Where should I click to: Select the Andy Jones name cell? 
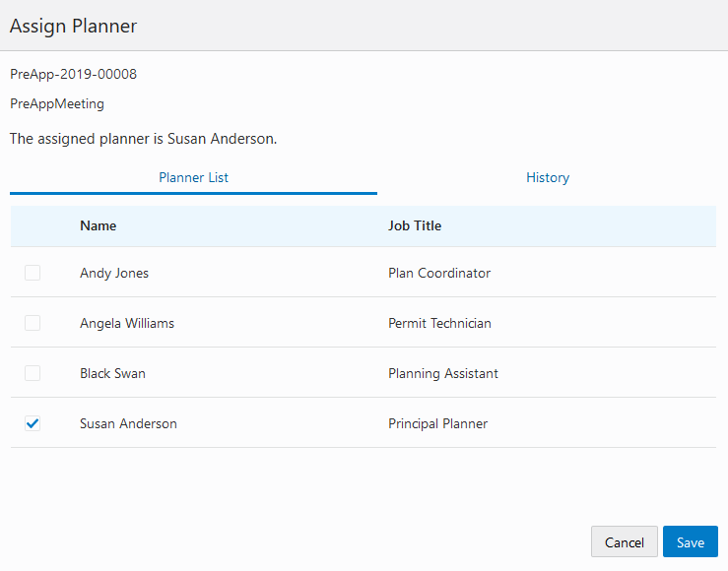[114, 273]
